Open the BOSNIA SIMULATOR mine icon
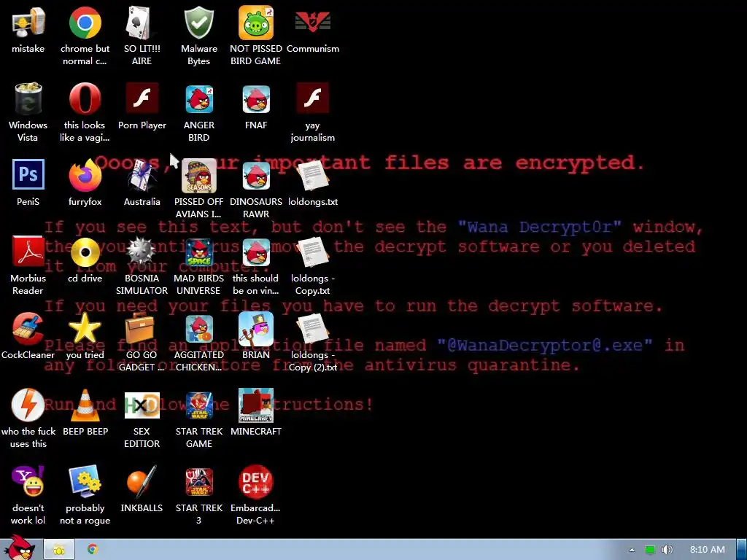Image resolution: width=747 pixels, height=560 pixels. (142, 252)
